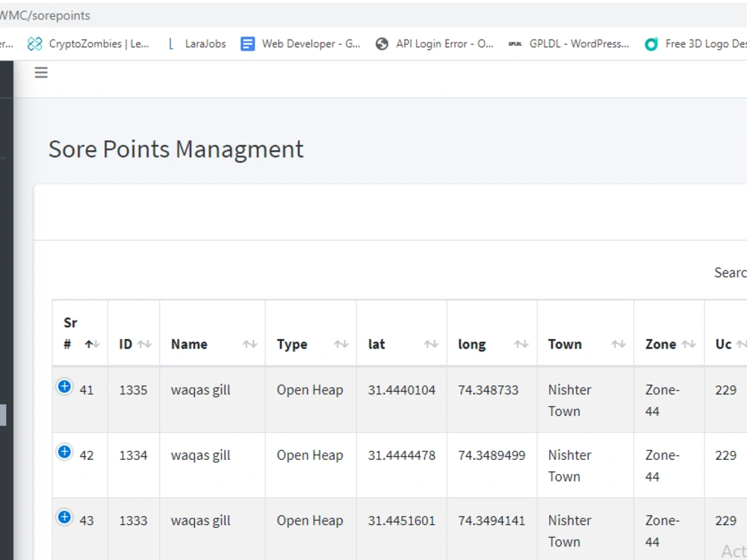Expand row 41 with plus icon
The width and height of the screenshot is (747, 560).
coord(64,386)
